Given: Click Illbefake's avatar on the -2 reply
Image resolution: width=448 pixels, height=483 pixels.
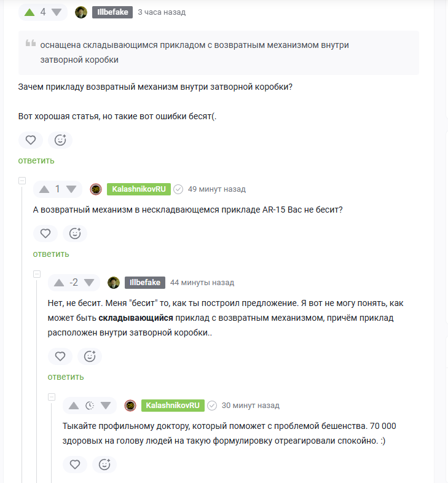Looking at the screenshot, I should 114,283.
